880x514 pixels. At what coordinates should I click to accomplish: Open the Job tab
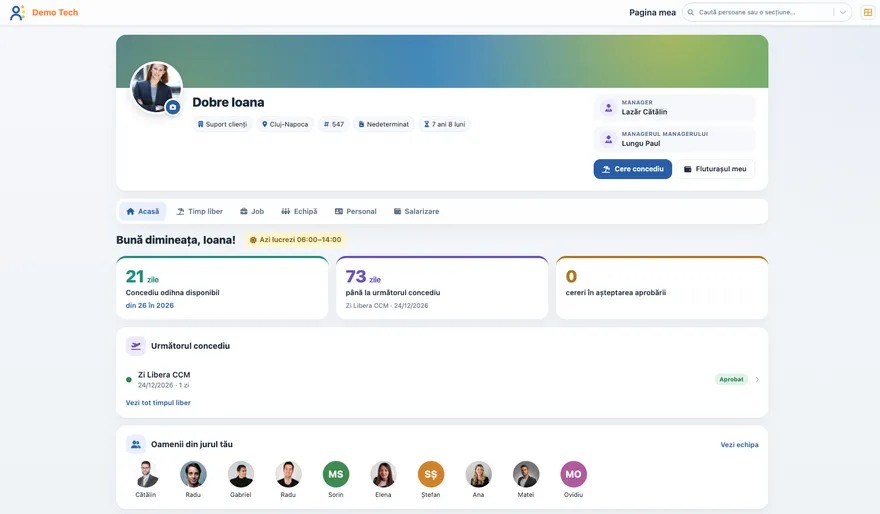pos(252,212)
